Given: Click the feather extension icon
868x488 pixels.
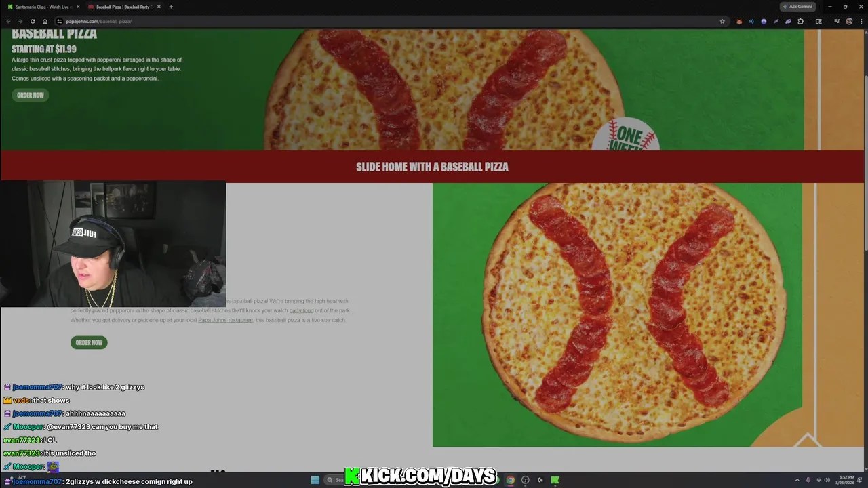Looking at the screenshot, I should [x=776, y=21].
